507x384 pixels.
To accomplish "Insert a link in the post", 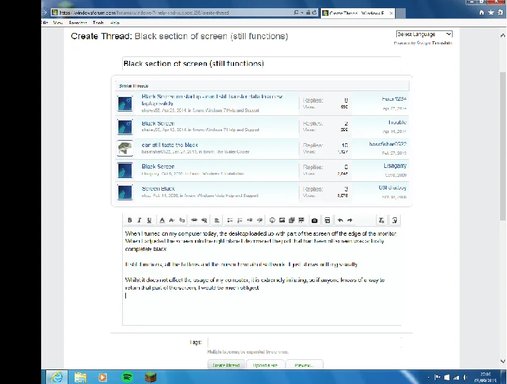I will click(194, 220).
